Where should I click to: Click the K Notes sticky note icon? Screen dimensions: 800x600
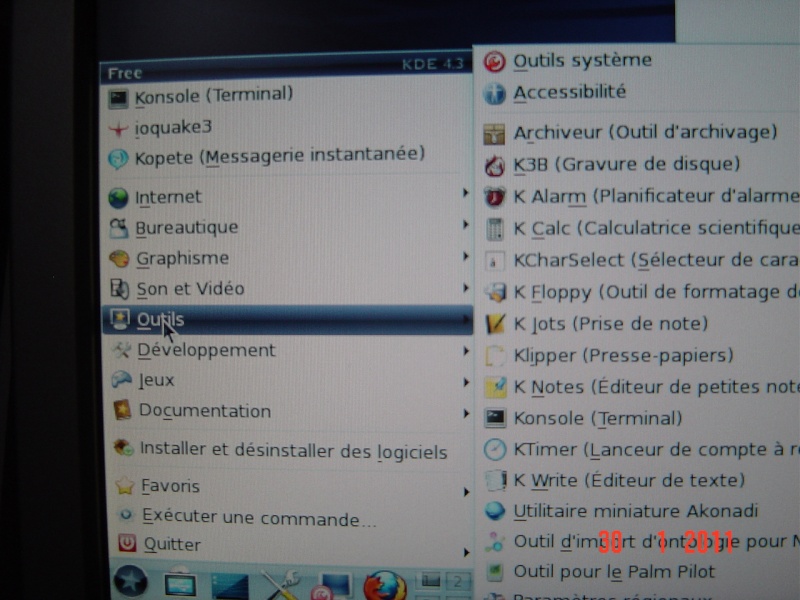point(495,388)
